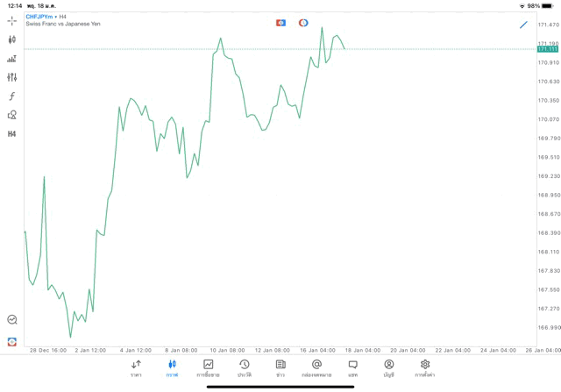The height and width of the screenshot is (392, 561).
Task: Tap the circular red-blue chart icon
Action: click(x=303, y=23)
